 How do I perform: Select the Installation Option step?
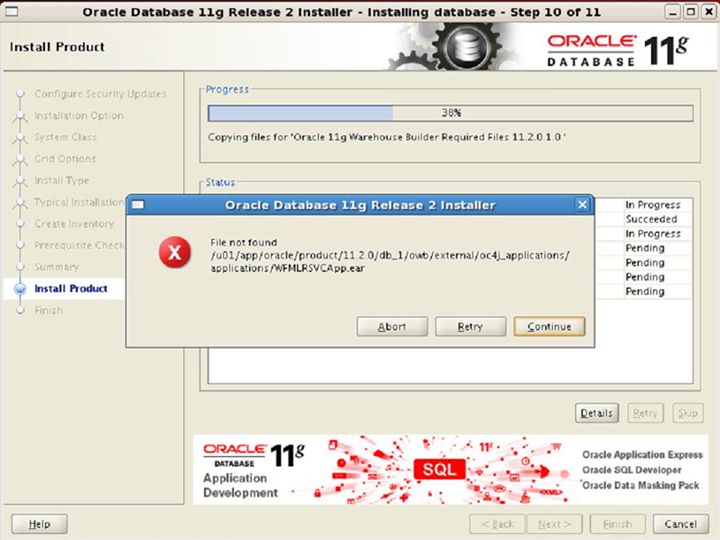point(79,115)
